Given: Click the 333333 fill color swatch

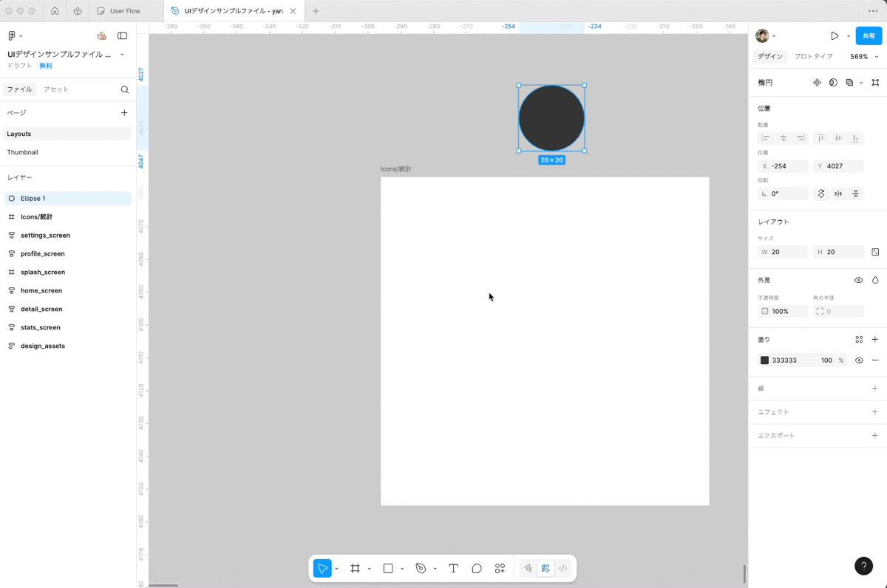Looking at the screenshot, I should coord(764,360).
